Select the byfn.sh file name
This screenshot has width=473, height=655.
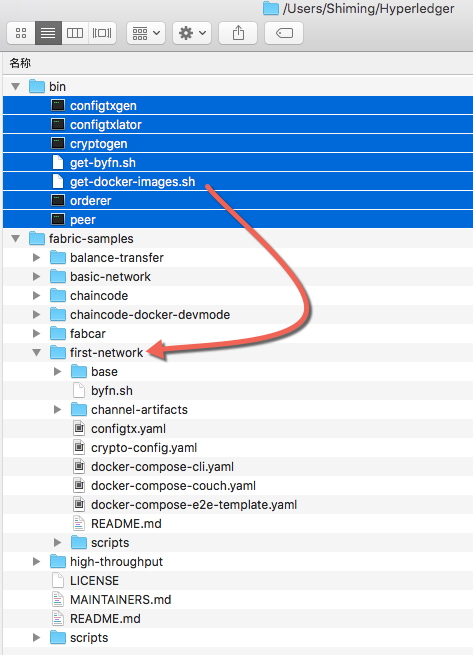(112, 391)
